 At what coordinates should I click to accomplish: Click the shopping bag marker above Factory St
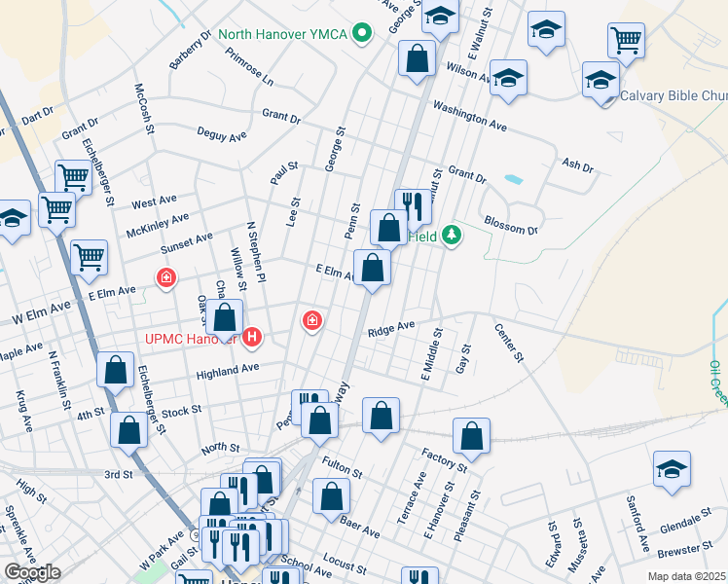tap(471, 438)
